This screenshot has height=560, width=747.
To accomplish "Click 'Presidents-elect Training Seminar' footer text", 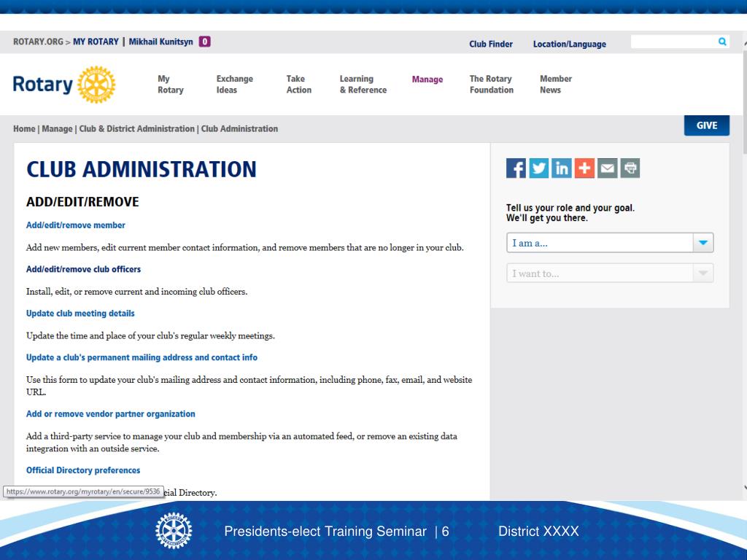I will pyautogui.click(x=325, y=532).
